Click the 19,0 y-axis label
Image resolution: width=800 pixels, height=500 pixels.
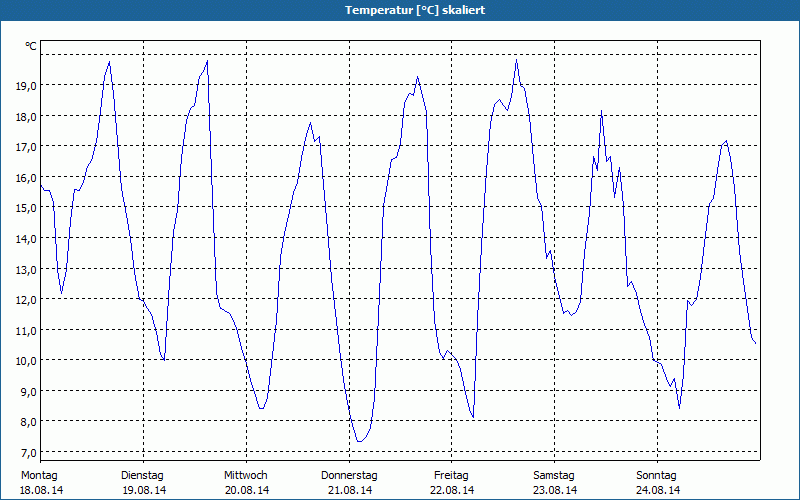pyautogui.click(x=26, y=86)
